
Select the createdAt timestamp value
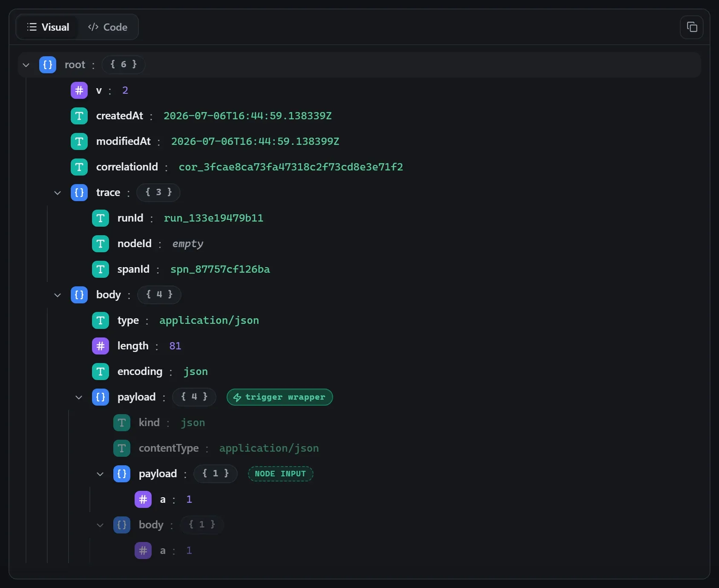click(x=247, y=116)
